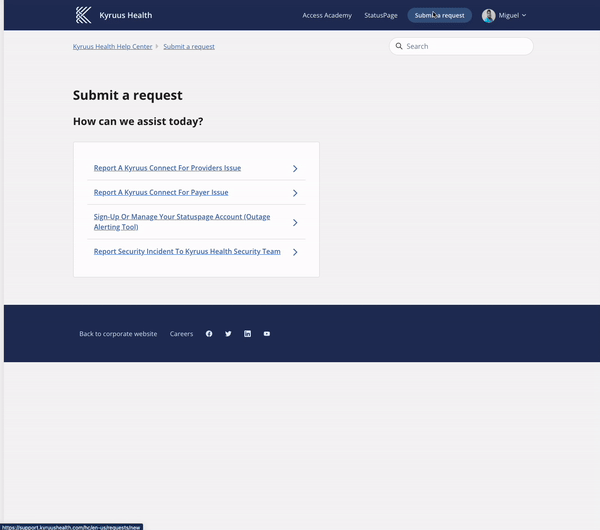Open the LinkedIn icon in footer
Viewport: 600px width, 530px height.
[248, 334]
